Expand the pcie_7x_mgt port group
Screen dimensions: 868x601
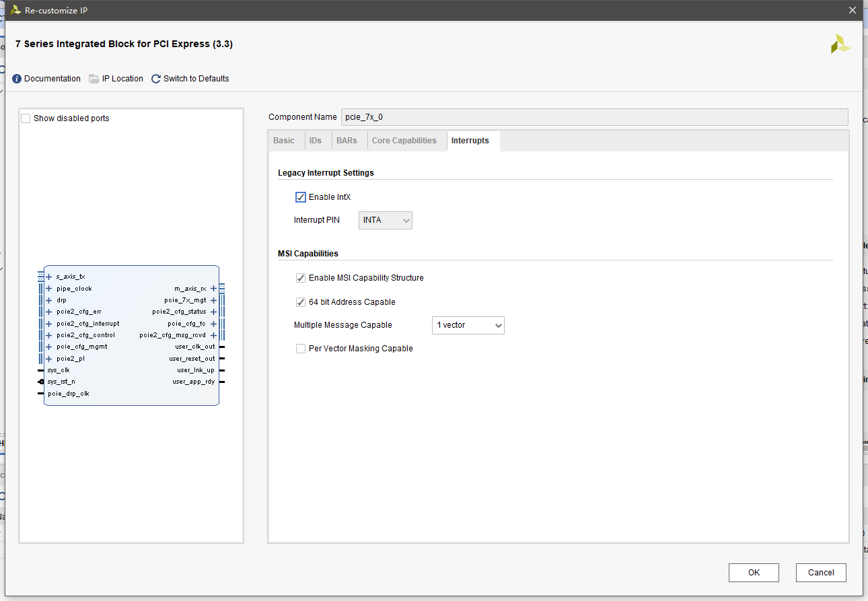click(213, 300)
